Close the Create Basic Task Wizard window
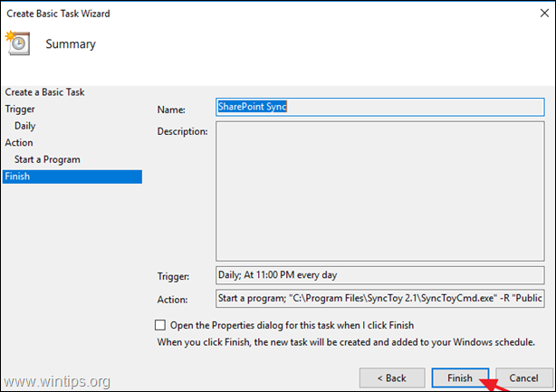 pyautogui.click(x=544, y=14)
